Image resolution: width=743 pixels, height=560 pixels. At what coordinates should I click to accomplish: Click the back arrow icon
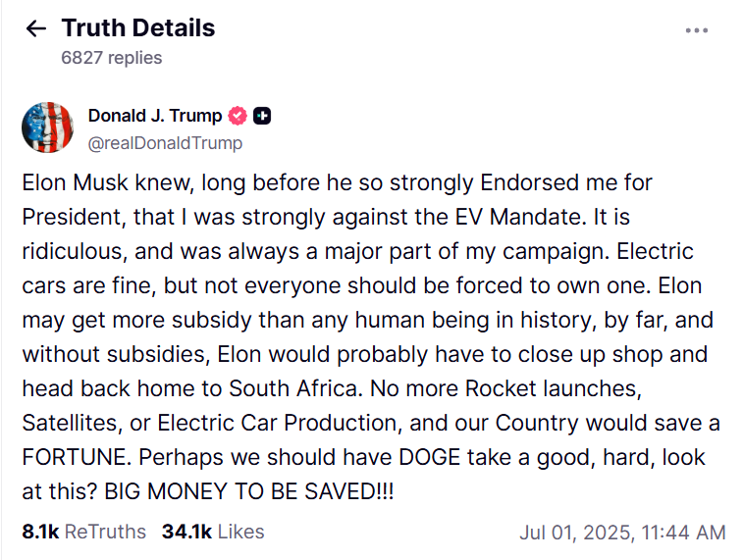click(36, 28)
